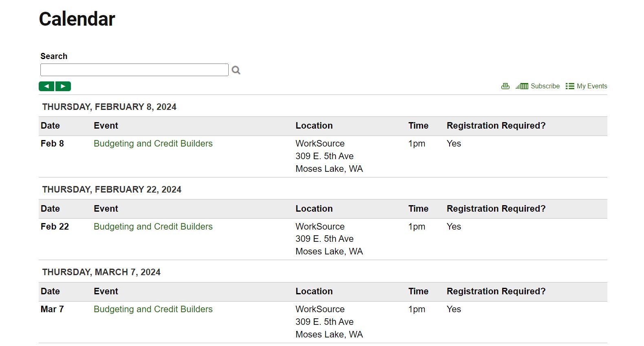This screenshot has width=644, height=346.
Task: Open Feb 22 Budgeting and Credit Builders event
Action: click(x=153, y=226)
